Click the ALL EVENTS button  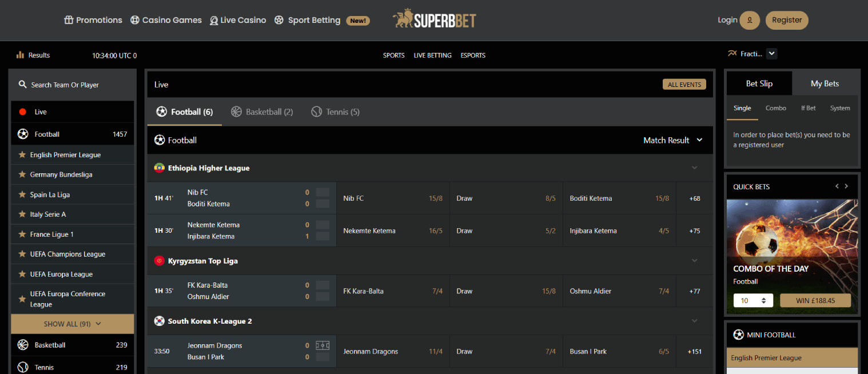pyautogui.click(x=684, y=84)
